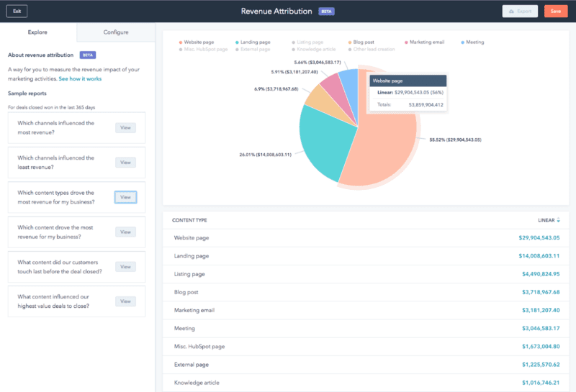Image resolution: width=576 pixels, height=392 pixels.
Task: Save the revenue attribution report
Action: (555, 12)
